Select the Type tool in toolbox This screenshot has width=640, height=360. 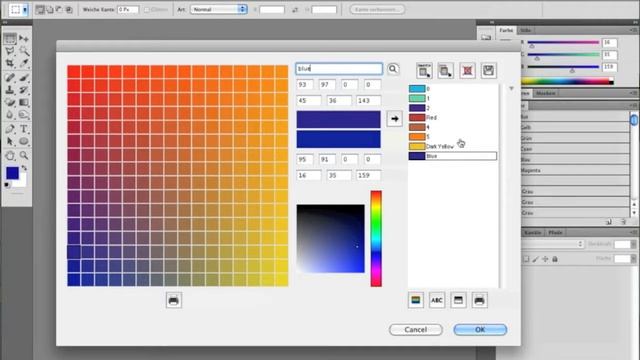click(24, 129)
